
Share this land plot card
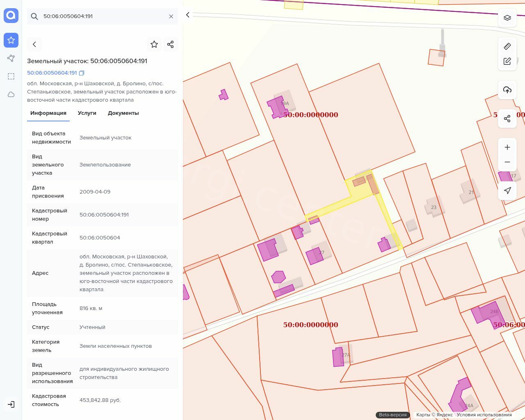click(170, 44)
